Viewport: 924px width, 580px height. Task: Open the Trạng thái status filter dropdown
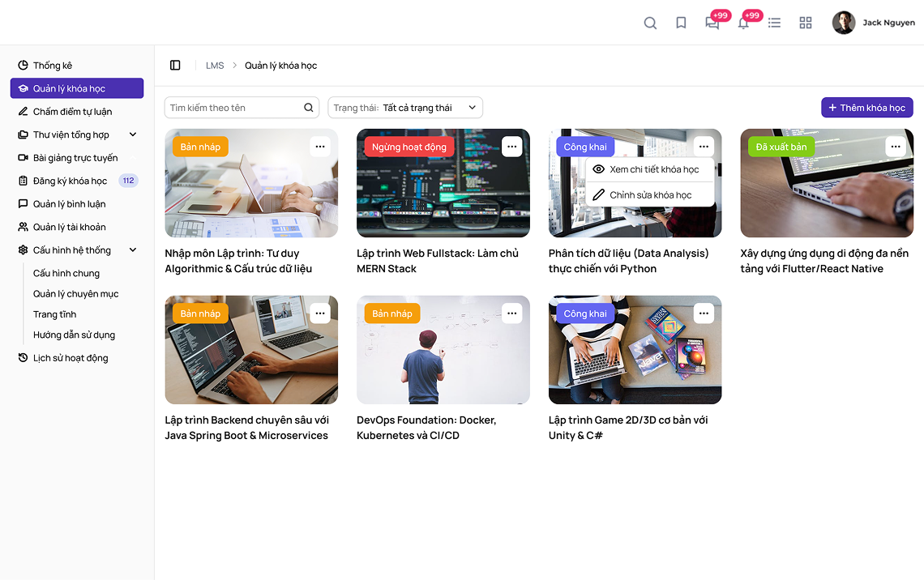(x=405, y=108)
